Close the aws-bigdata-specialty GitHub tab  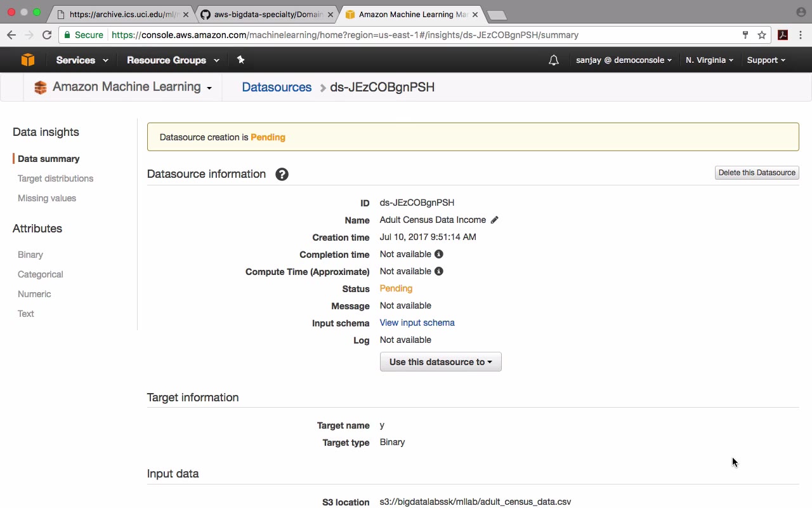coord(330,14)
